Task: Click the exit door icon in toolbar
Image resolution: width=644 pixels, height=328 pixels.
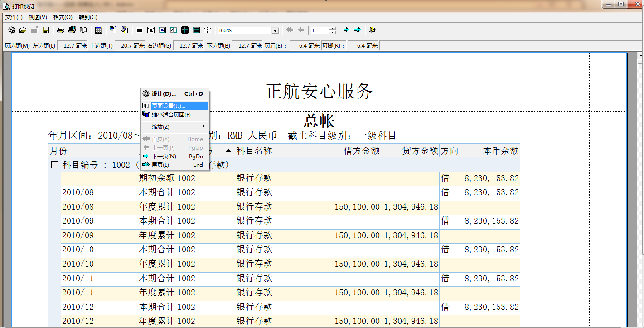Action: tap(373, 30)
